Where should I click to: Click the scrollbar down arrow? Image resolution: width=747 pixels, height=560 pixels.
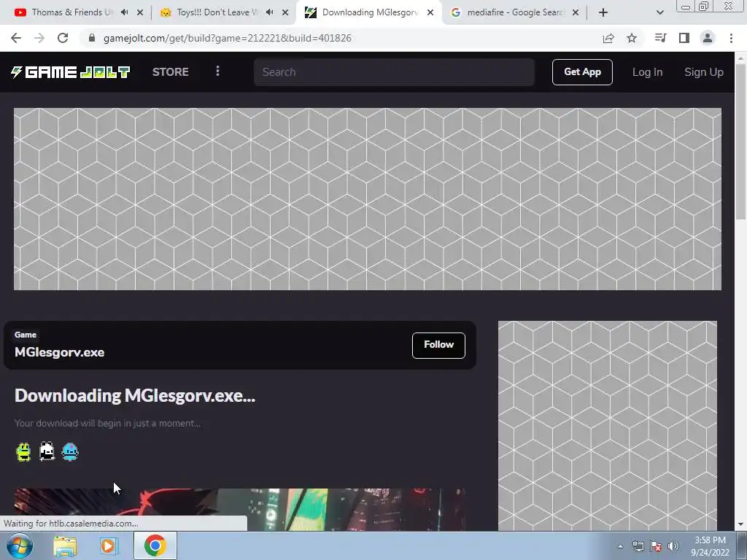point(740,525)
